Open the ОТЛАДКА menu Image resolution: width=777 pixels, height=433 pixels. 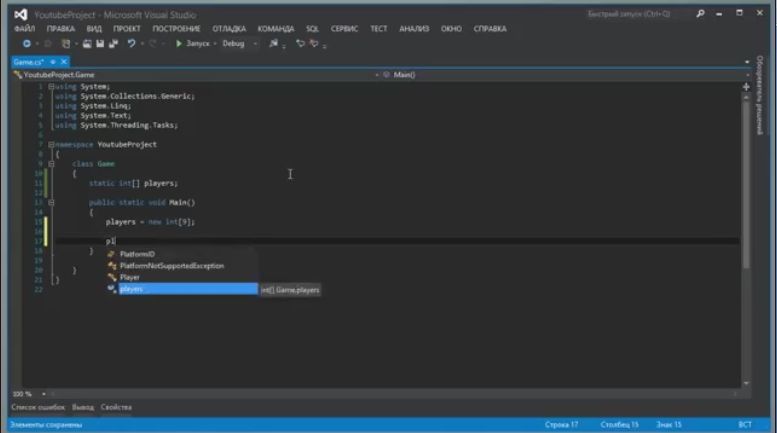pyautogui.click(x=229, y=29)
